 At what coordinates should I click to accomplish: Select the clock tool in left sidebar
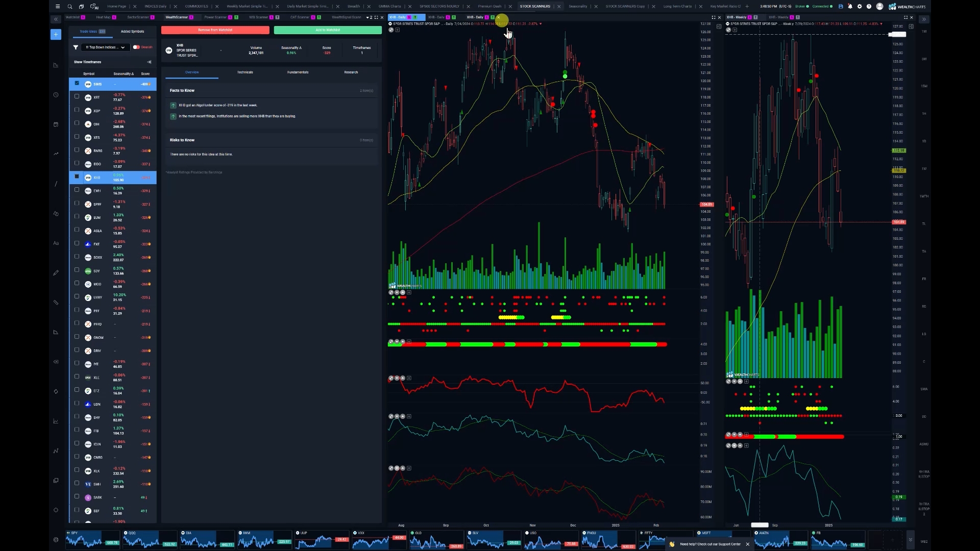pyautogui.click(x=56, y=95)
